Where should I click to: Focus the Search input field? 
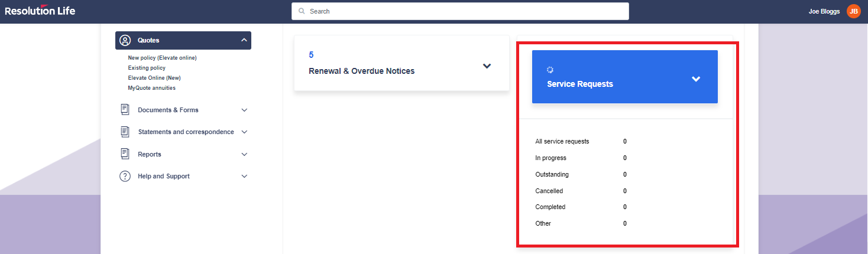coord(460,11)
